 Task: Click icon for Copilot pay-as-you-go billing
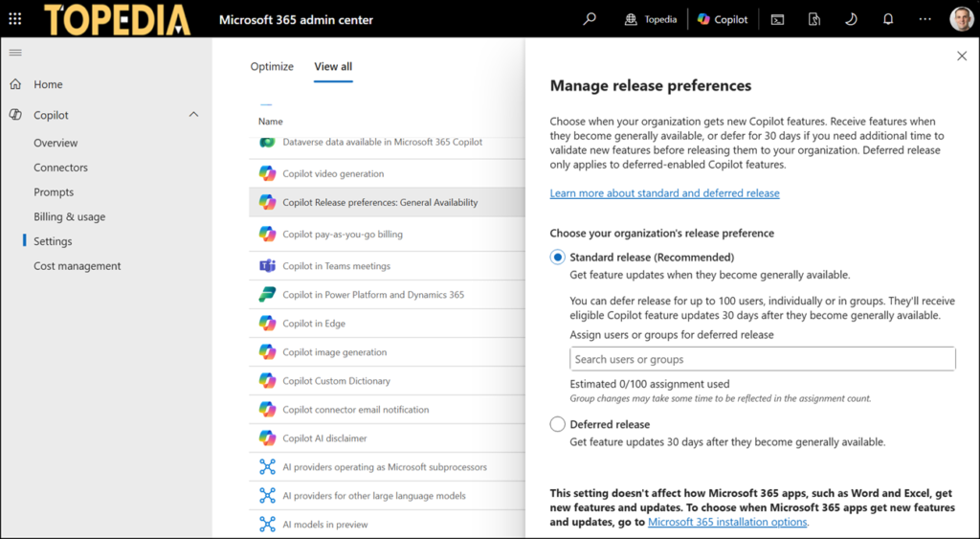click(x=268, y=234)
